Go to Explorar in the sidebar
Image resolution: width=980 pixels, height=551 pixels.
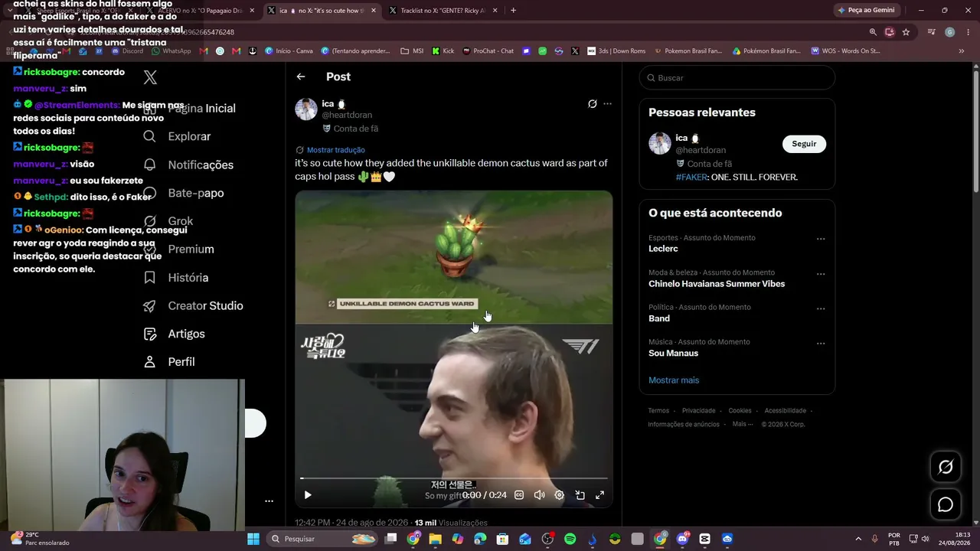(x=177, y=136)
